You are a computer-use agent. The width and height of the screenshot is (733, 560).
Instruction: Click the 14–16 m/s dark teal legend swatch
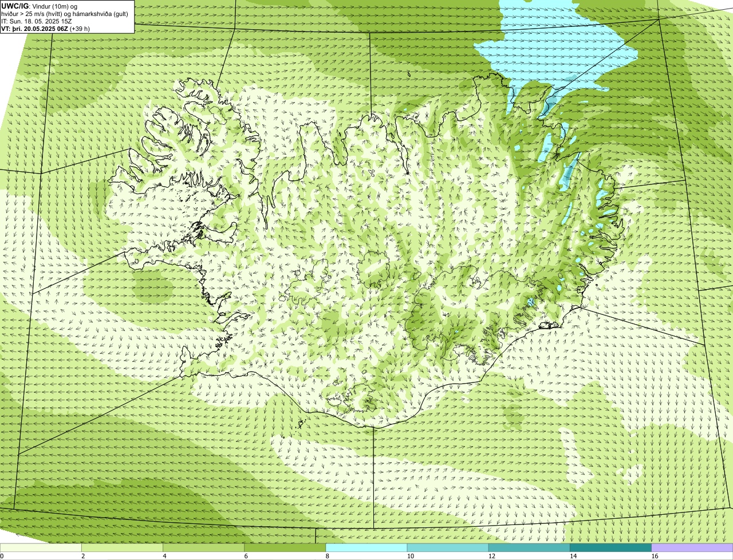[610, 547]
